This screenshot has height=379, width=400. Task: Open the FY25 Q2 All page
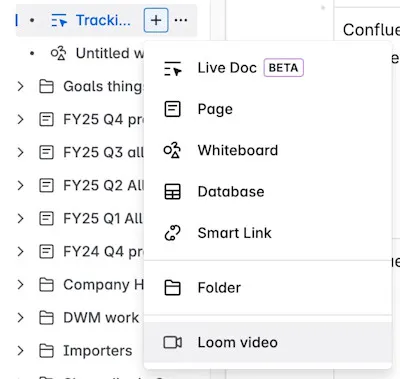[103, 185]
